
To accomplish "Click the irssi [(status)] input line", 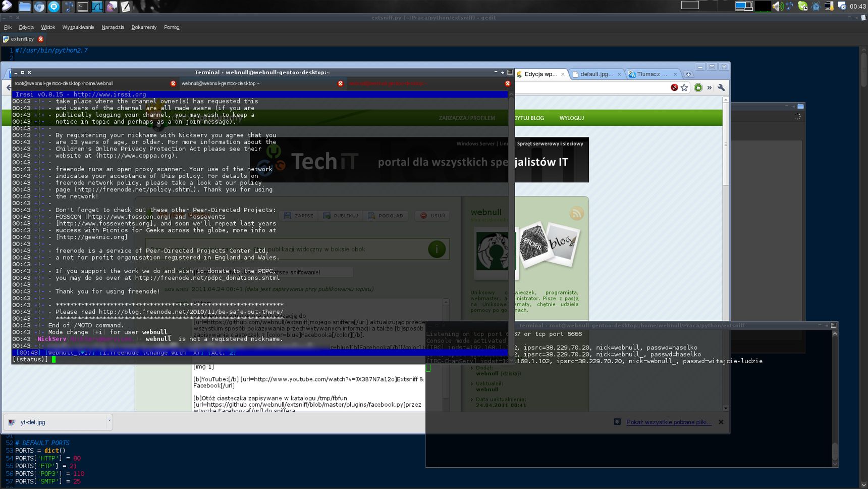I will point(260,359).
